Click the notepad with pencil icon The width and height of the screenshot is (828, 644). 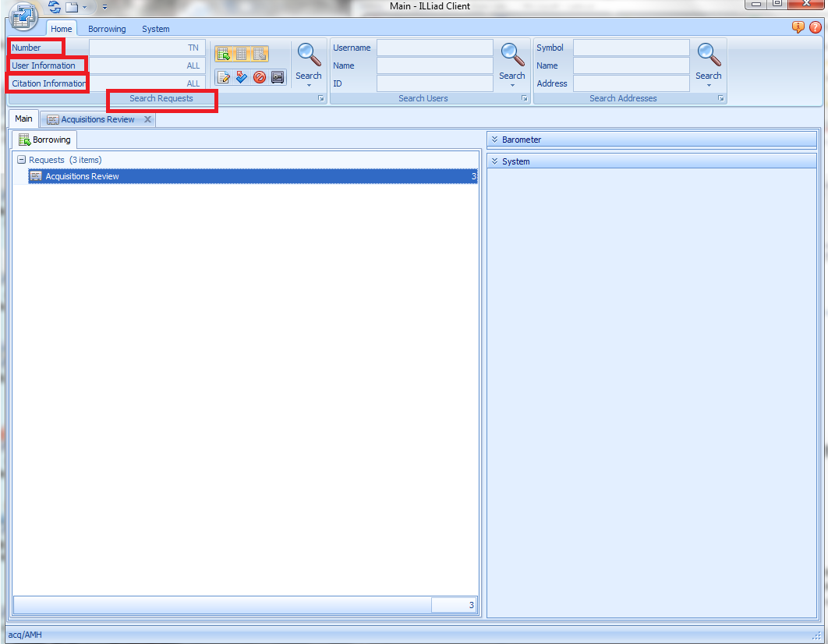click(224, 77)
